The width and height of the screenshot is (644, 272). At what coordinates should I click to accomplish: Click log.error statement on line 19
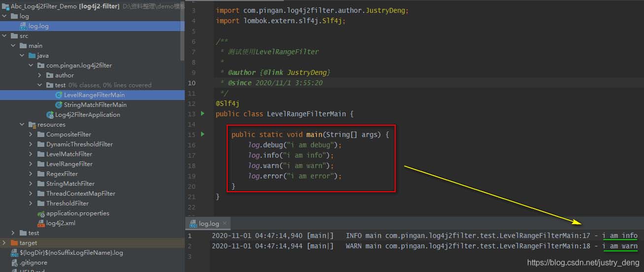(295, 176)
